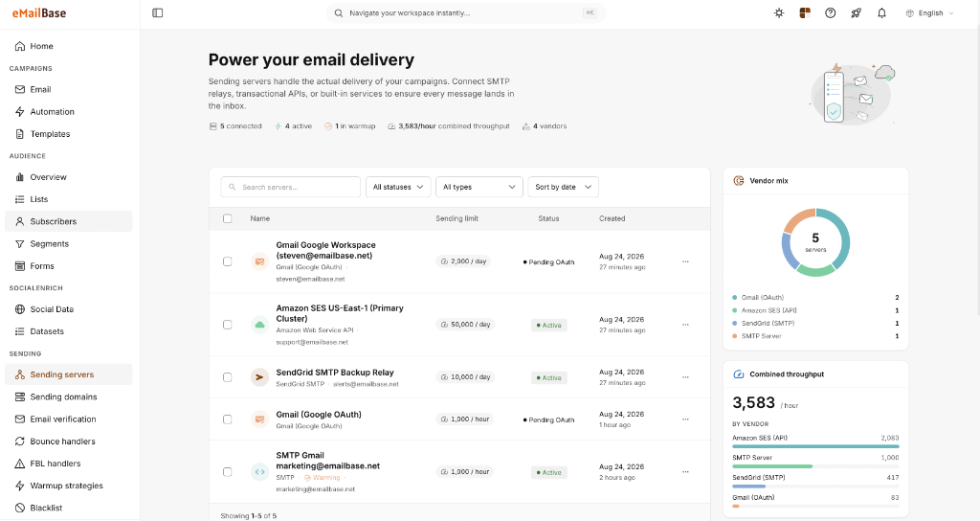Image resolution: width=980 pixels, height=521 pixels.
Task: Click the Gmail (OAuth) legend entry
Action: tap(815, 298)
